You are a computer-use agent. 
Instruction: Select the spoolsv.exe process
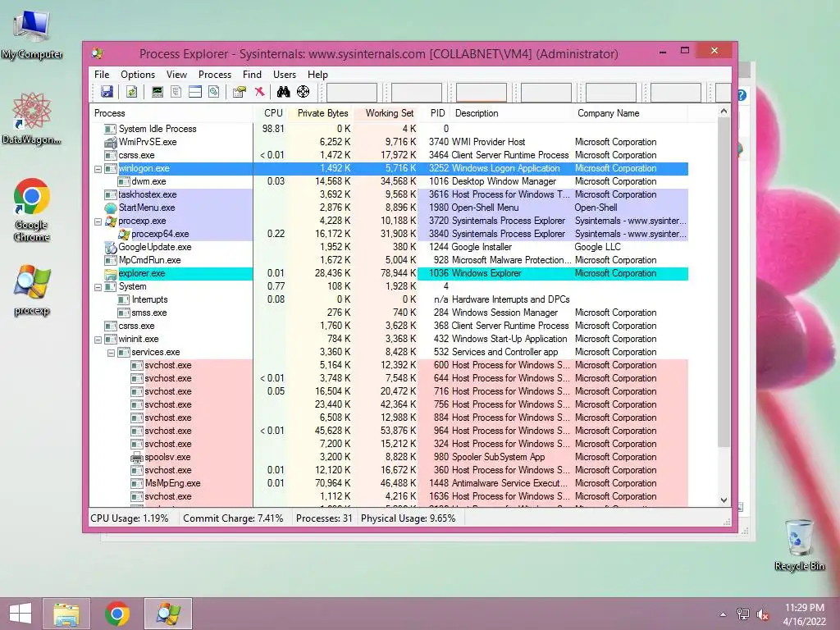pyautogui.click(x=388, y=457)
